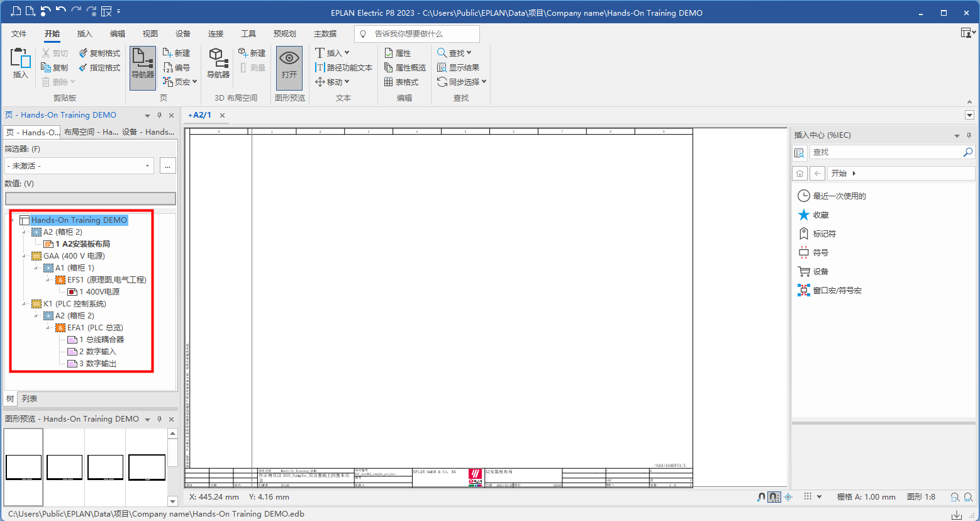Click the filter ellipsis (...) button
Screen dimensions: 980x521
tap(167, 165)
